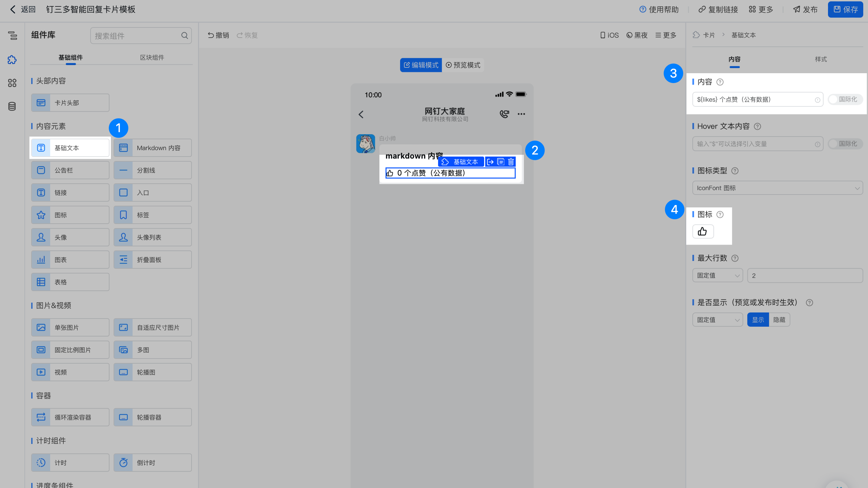Click 撤销 undo in the toolbar

218,35
